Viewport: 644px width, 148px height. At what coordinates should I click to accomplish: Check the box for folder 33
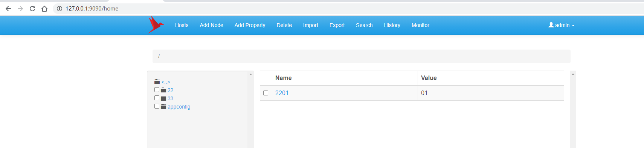click(x=157, y=98)
